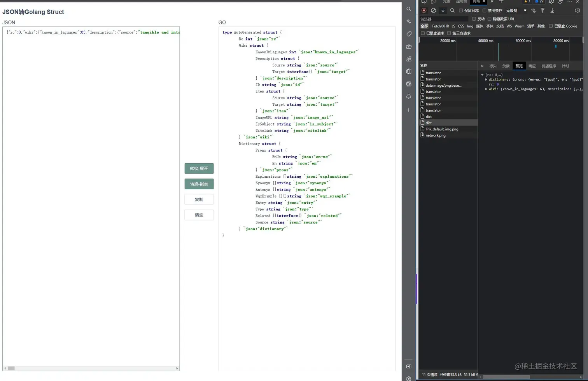Click the 转换-嵌套 convert button

pyautogui.click(x=199, y=184)
